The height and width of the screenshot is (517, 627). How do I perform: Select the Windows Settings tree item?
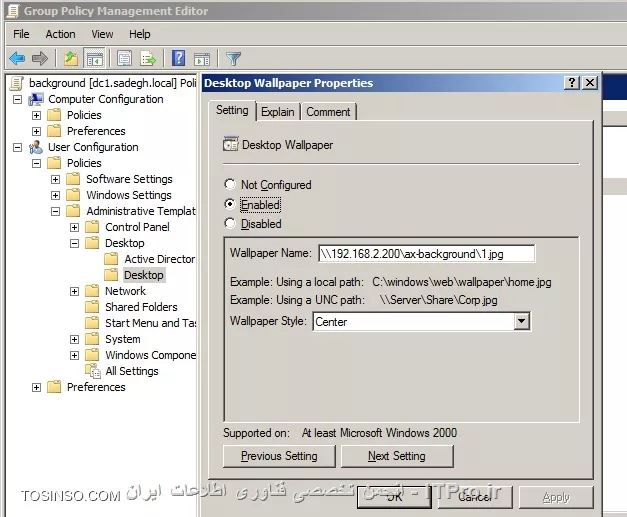[x=129, y=195]
